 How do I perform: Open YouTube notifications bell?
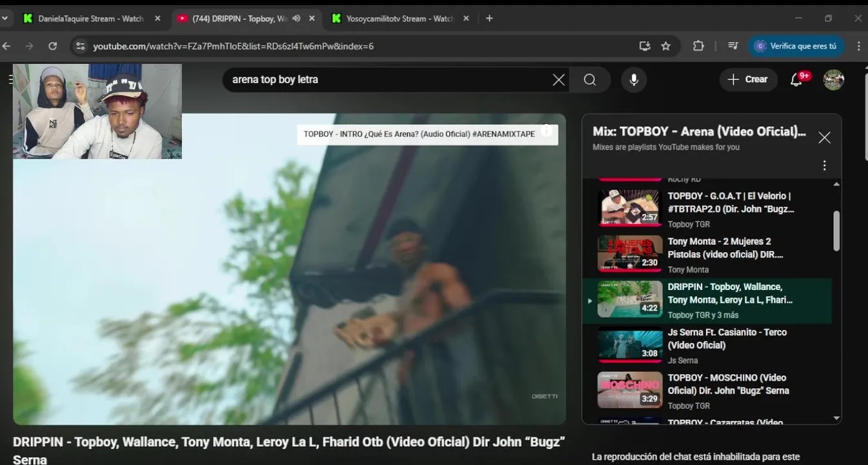click(797, 79)
